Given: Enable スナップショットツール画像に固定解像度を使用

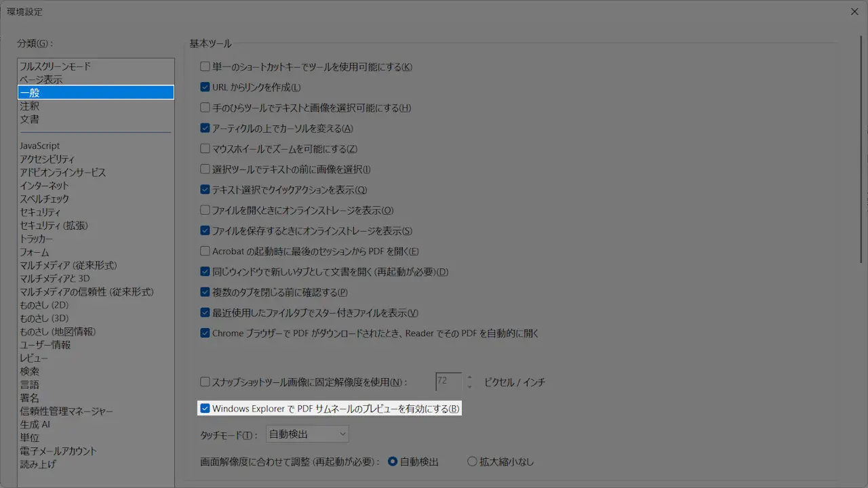Looking at the screenshot, I should [205, 382].
